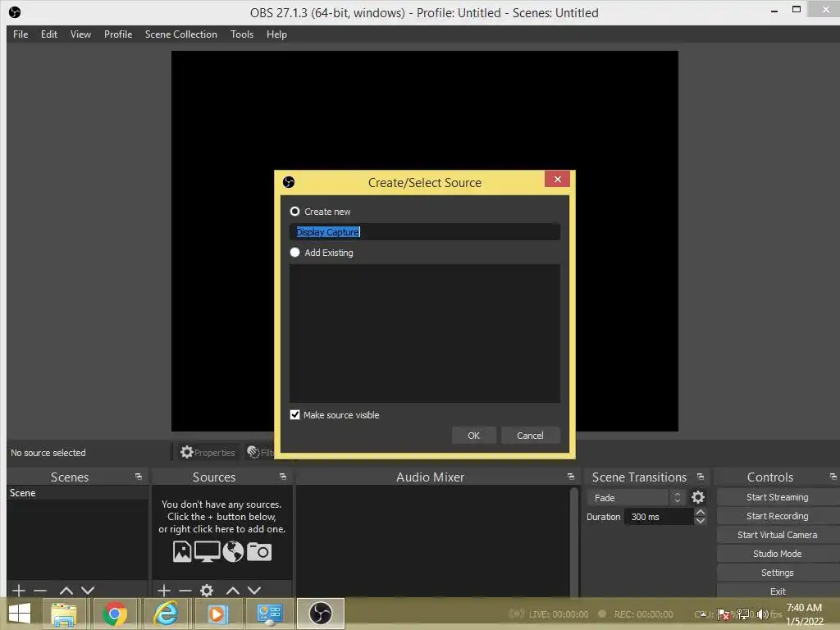
Task: Open media player from taskbar
Action: (217, 614)
